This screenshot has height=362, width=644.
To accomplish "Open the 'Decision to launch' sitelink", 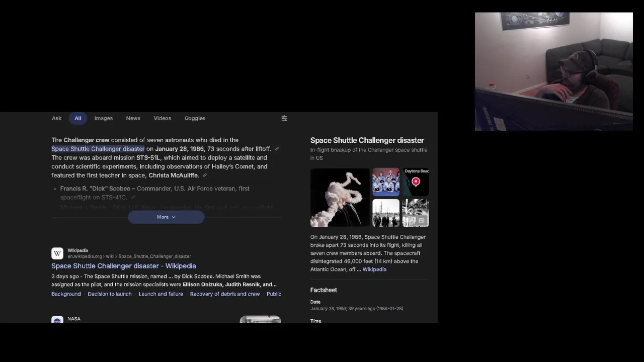I will [x=110, y=294].
